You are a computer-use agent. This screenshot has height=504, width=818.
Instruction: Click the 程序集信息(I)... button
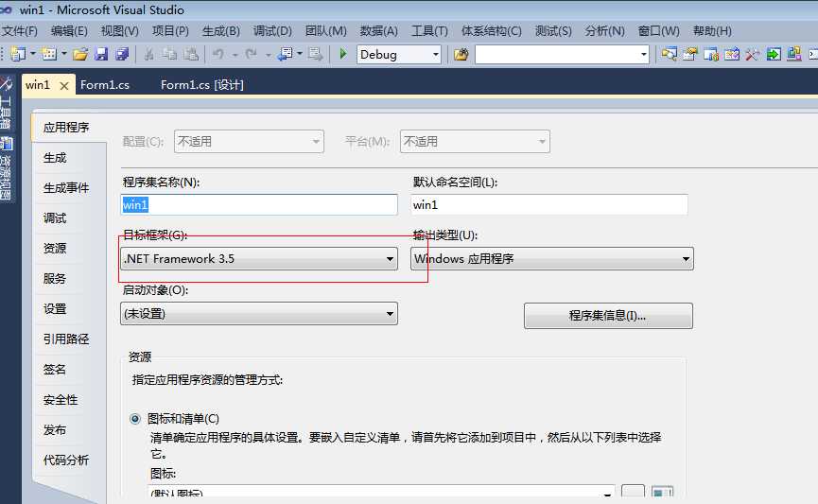tap(608, 316)
